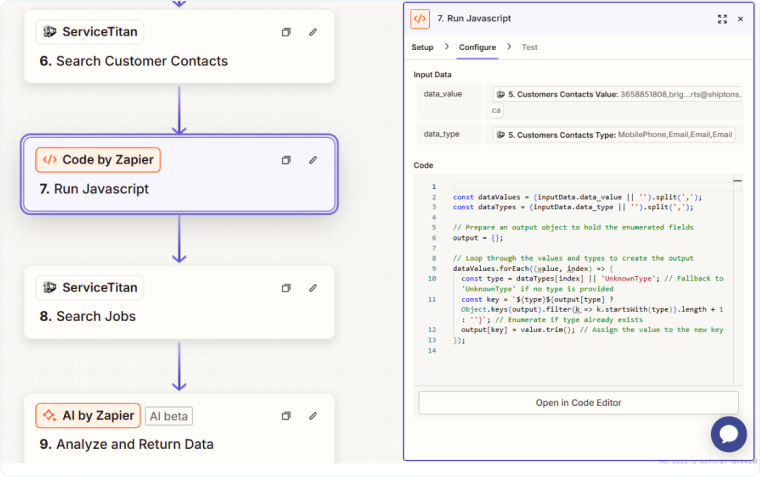Duplicate step 9 Analyze and Return Data
The image size is (760, 477).
pos(286,416)
